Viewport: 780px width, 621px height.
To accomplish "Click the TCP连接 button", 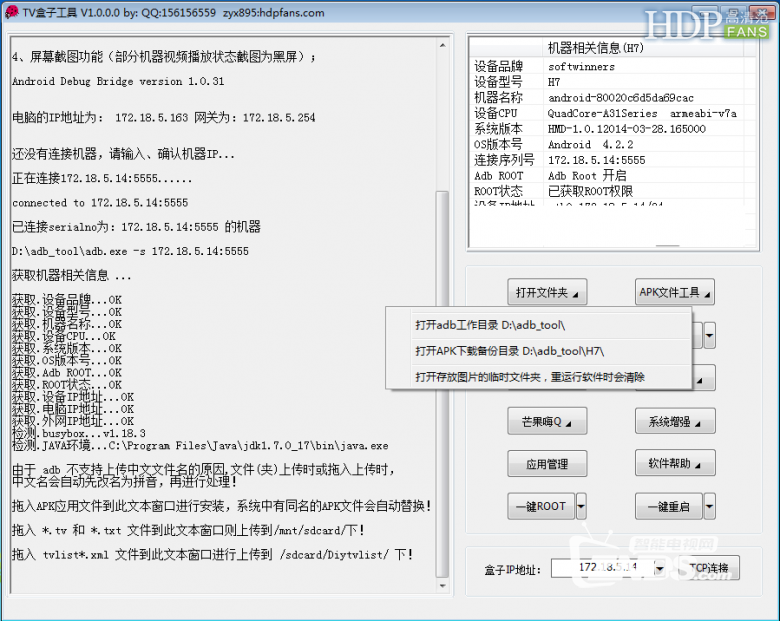I will [710, 568].
